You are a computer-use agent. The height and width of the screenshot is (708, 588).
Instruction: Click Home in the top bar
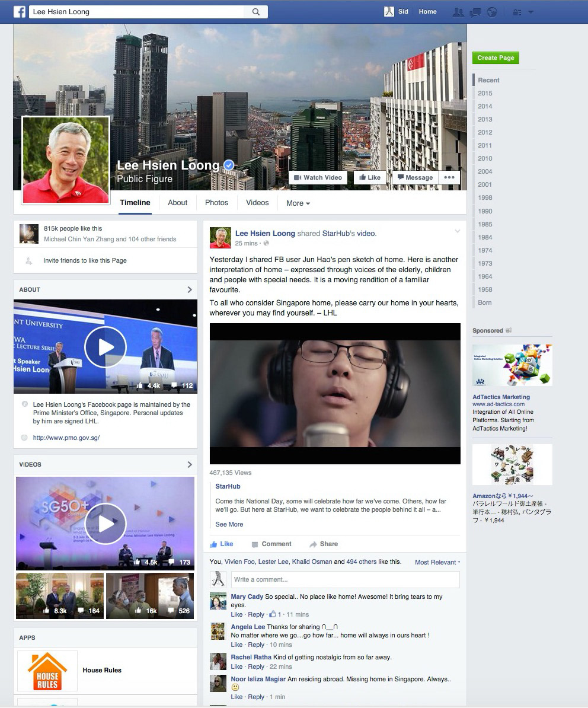tap(427, 12)
